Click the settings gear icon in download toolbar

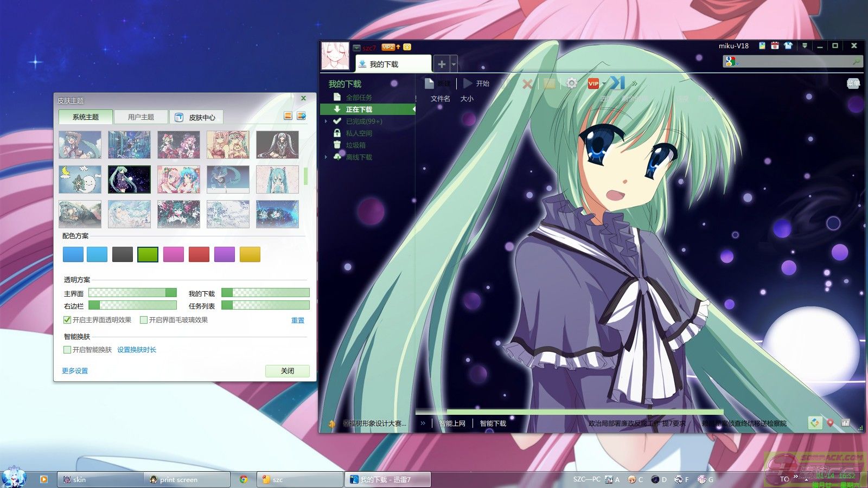pyautogui.click(x=571, y=84)
